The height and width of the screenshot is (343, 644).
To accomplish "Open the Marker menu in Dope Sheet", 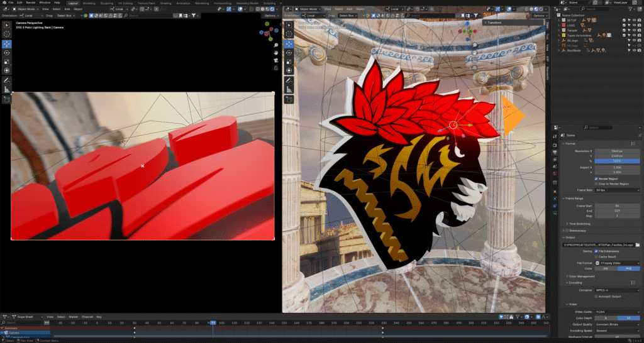I will [73, 317].
